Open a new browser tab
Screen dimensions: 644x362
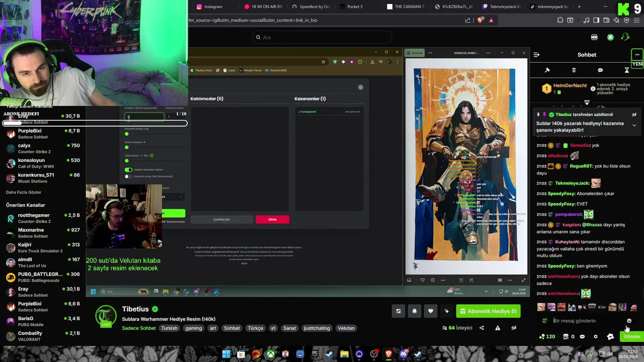tap(579, 7)
